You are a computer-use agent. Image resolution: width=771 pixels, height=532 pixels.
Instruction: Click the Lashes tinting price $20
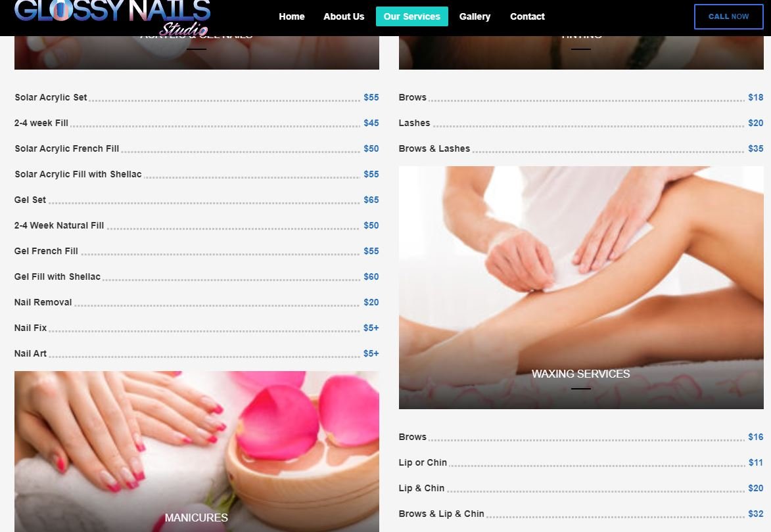pyautogui.click(x=755, y=123)
